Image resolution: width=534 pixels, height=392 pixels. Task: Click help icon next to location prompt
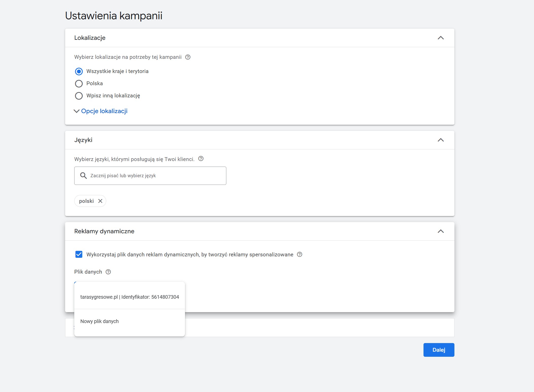[x=188, y=57]
